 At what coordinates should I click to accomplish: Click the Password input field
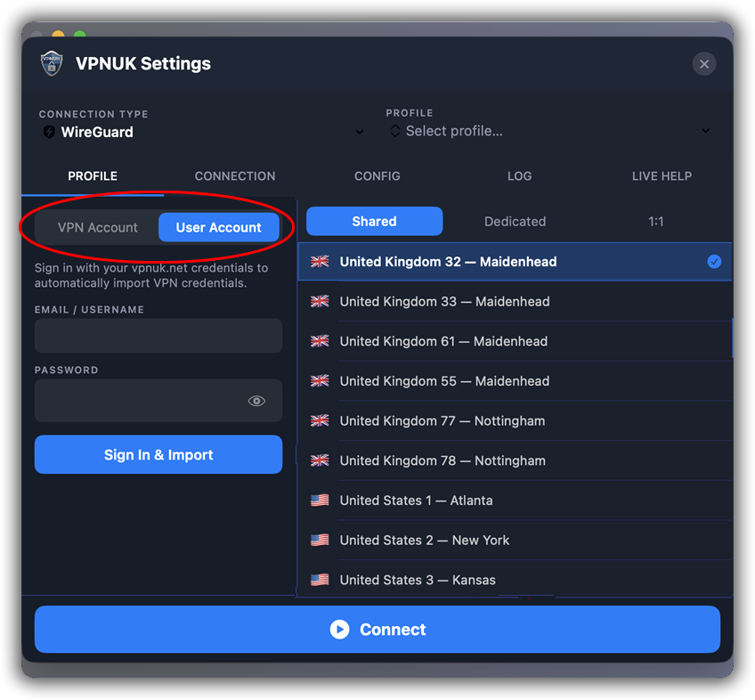click(158, 401)
